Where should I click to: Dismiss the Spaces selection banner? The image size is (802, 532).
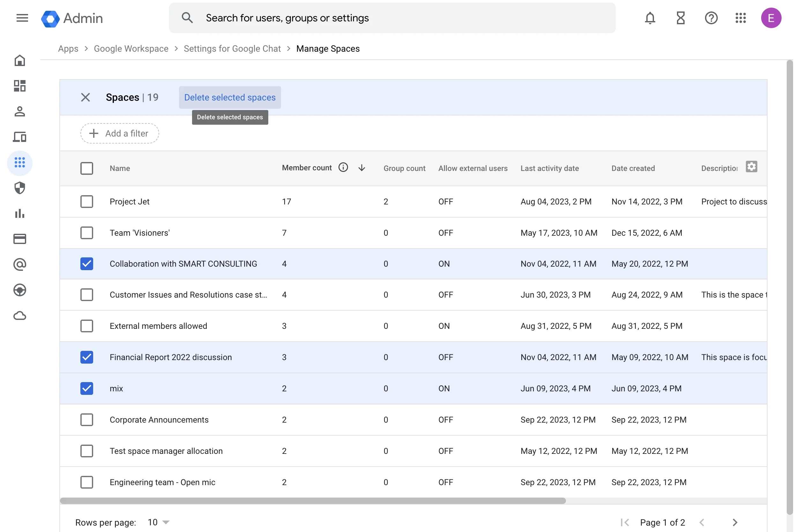click(x=85, y=97)
